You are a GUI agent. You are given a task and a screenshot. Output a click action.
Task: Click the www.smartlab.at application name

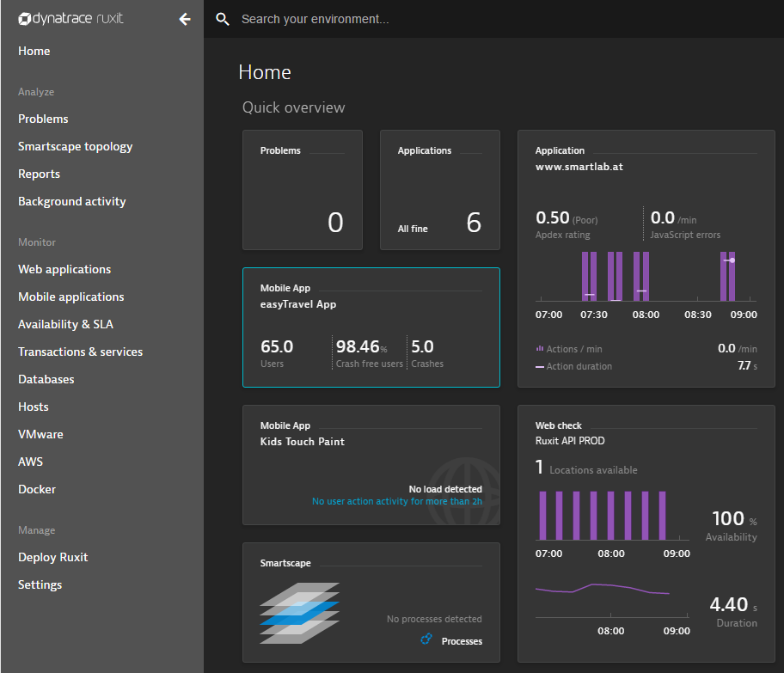tap(579, 167)
